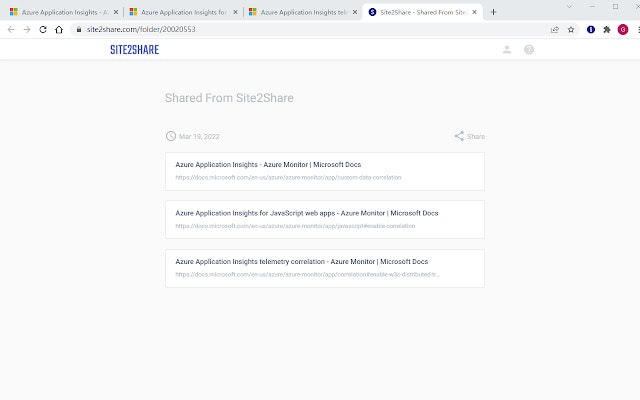Viewport: 640px width, 400px height.
Task: Switch to Azure Application Insights telemetry tab
Action: [x=303, y=12]
